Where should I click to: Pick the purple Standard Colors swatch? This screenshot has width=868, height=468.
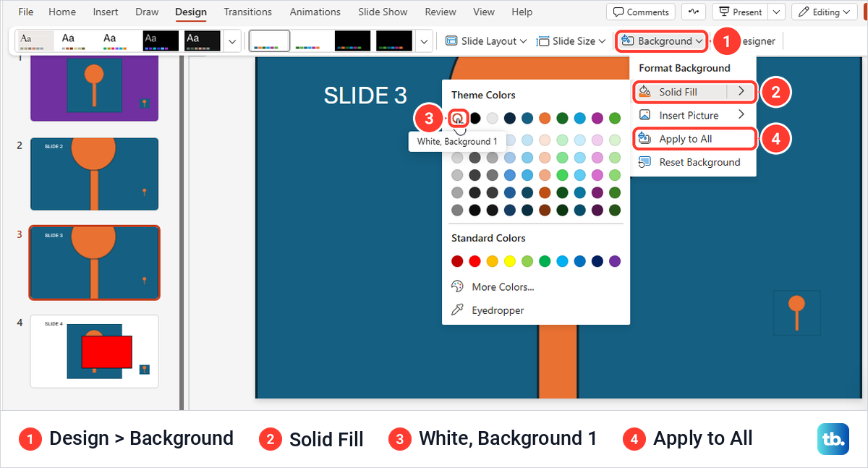615,261
